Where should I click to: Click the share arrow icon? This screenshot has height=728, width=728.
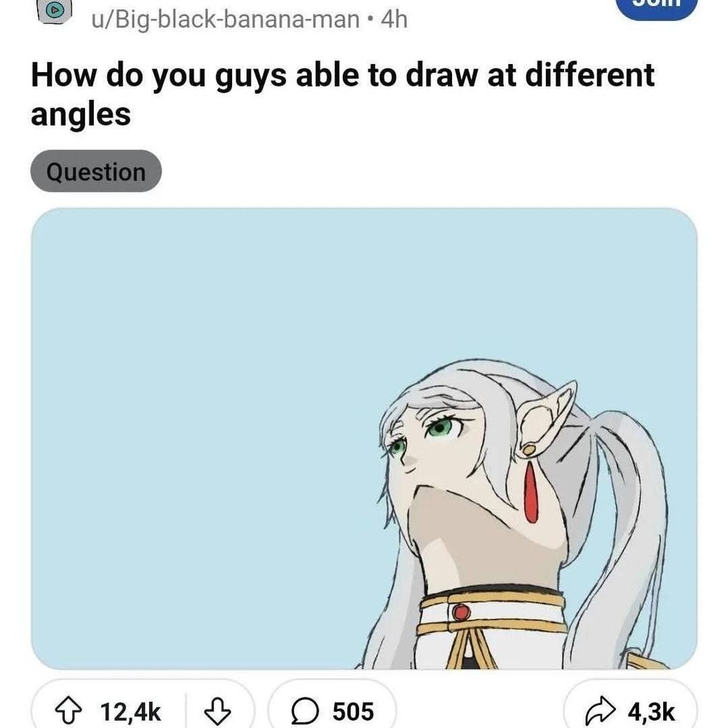(x=601, y=711)
